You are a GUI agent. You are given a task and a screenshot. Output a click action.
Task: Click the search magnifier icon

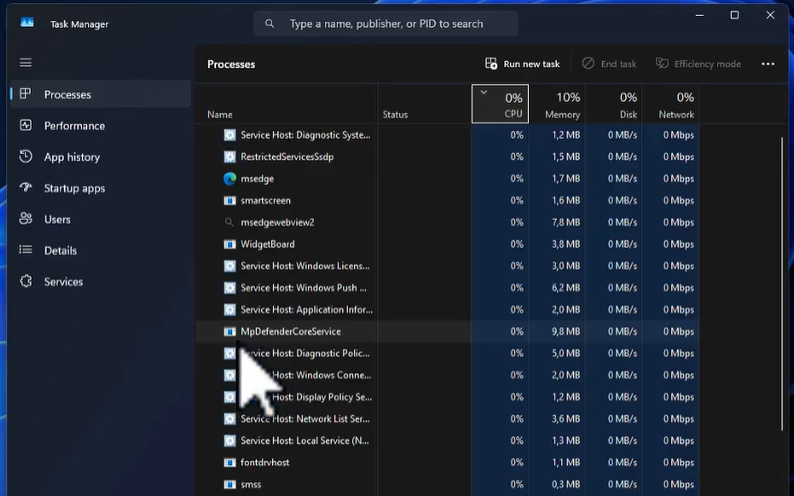(x=269, y=24)
